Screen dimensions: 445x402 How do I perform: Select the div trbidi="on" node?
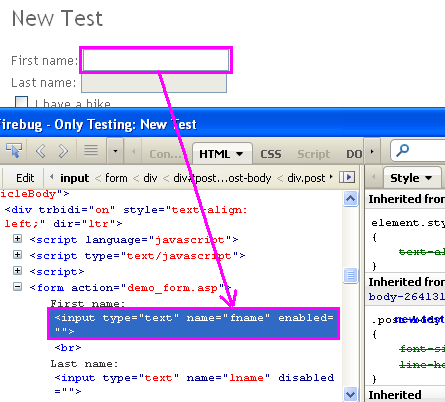click(x=126, y=217)
